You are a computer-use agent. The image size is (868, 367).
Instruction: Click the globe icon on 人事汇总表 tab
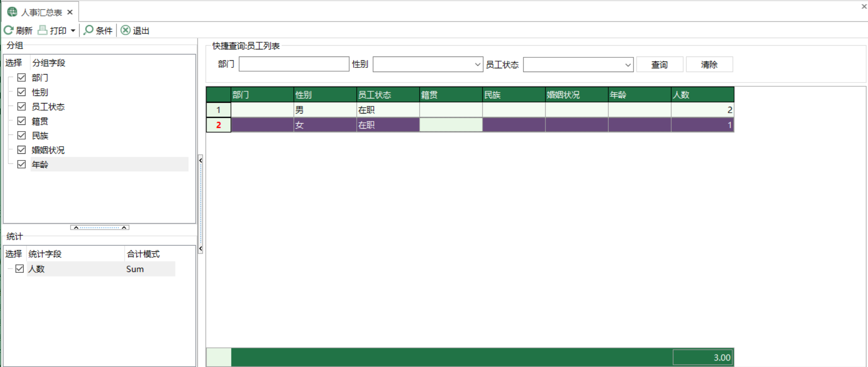click(x=12, y=12)
